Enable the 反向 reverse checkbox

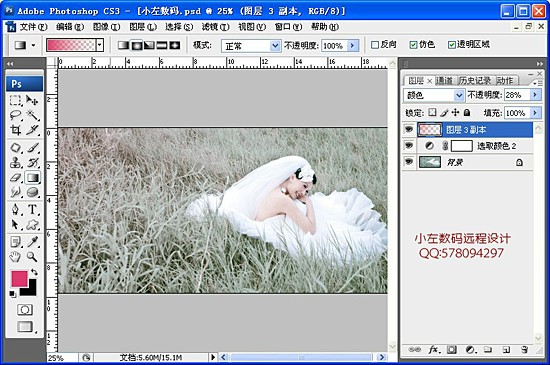click(375, 45)
